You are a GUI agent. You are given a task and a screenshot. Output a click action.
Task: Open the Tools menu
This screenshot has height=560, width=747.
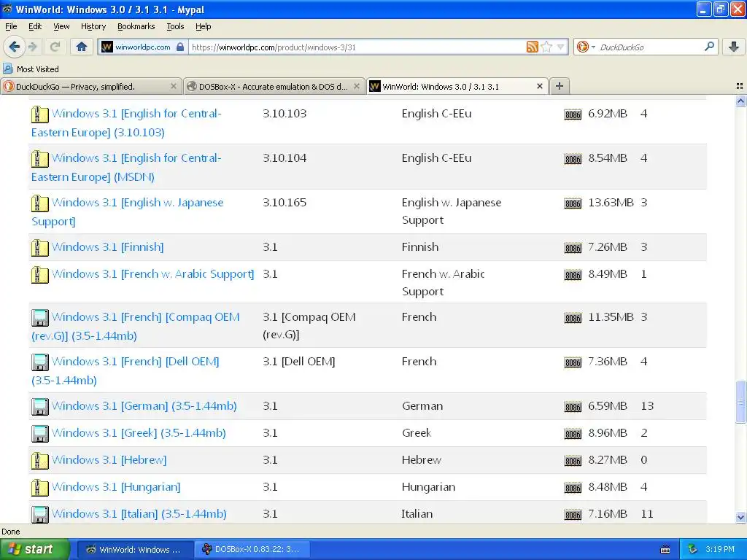point(175,27)
